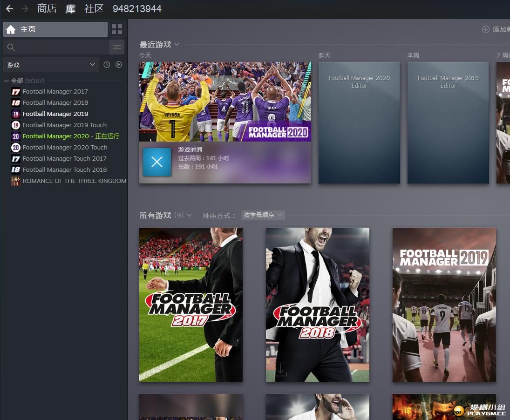Click the recent activity clock icon
The height and width of the screenshot is (420, 510).
click(107, 65)
